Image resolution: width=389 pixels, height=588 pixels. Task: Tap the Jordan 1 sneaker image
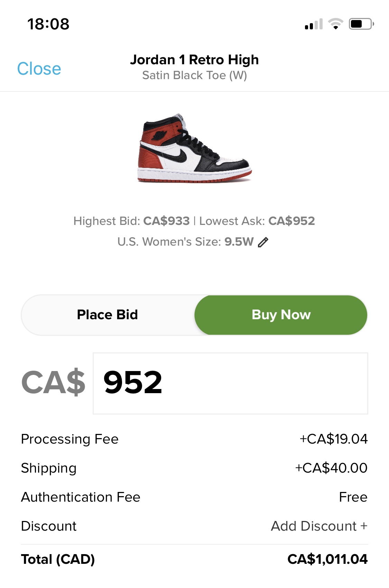pos(195,149)
